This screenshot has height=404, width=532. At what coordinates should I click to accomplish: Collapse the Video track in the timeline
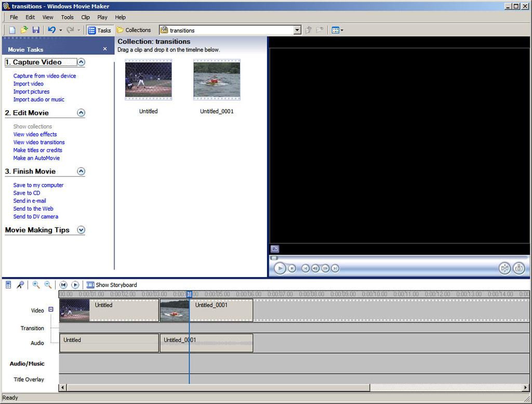[51, 310]
